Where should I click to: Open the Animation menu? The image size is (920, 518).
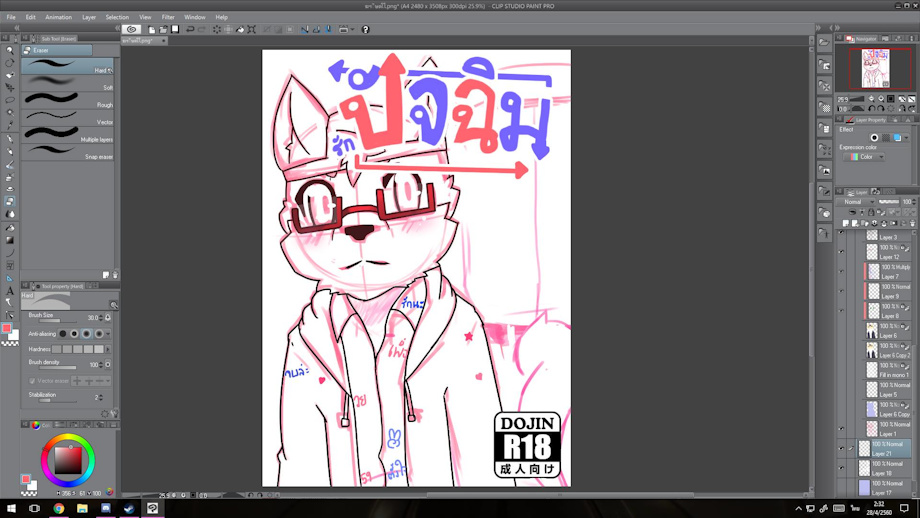point(58,17)
